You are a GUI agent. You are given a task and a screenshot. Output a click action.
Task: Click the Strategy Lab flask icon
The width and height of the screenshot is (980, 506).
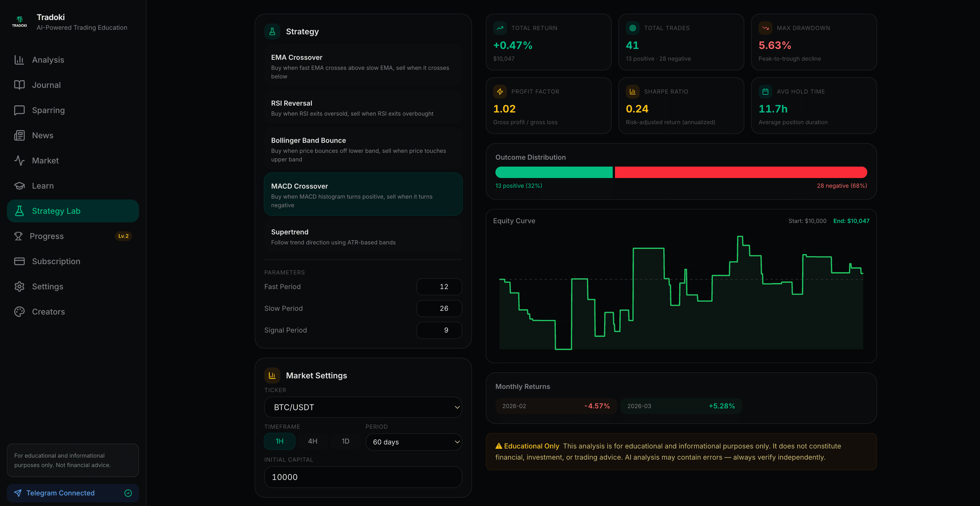click(x=19, y=211)
